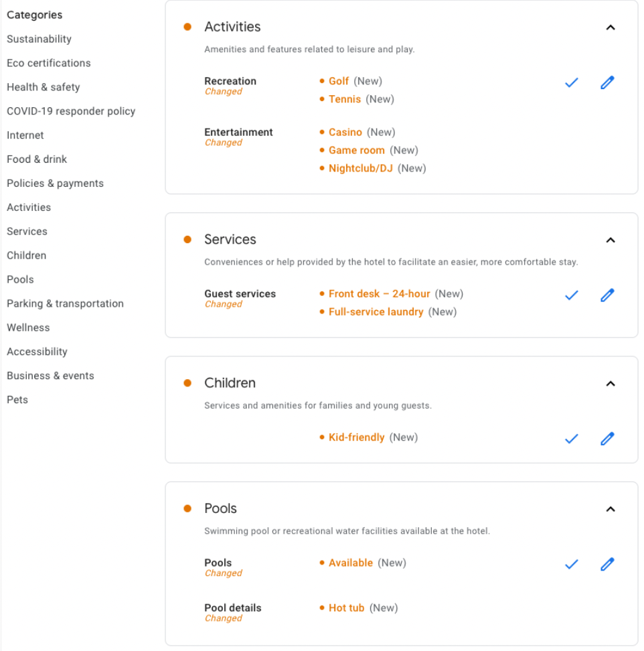This screenshot has width=644, height=651.
Task: Click the Hot tub pool detail
Action: (x=346, y=608)
